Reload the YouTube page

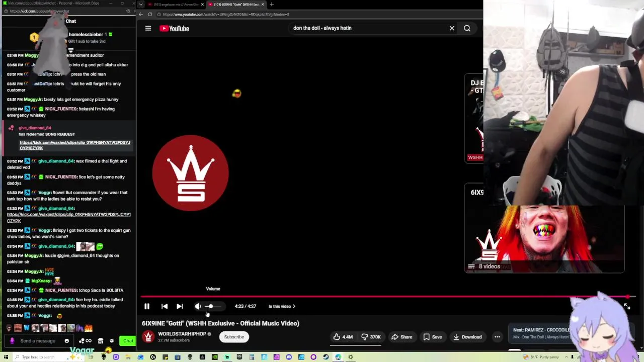point(150,14)
